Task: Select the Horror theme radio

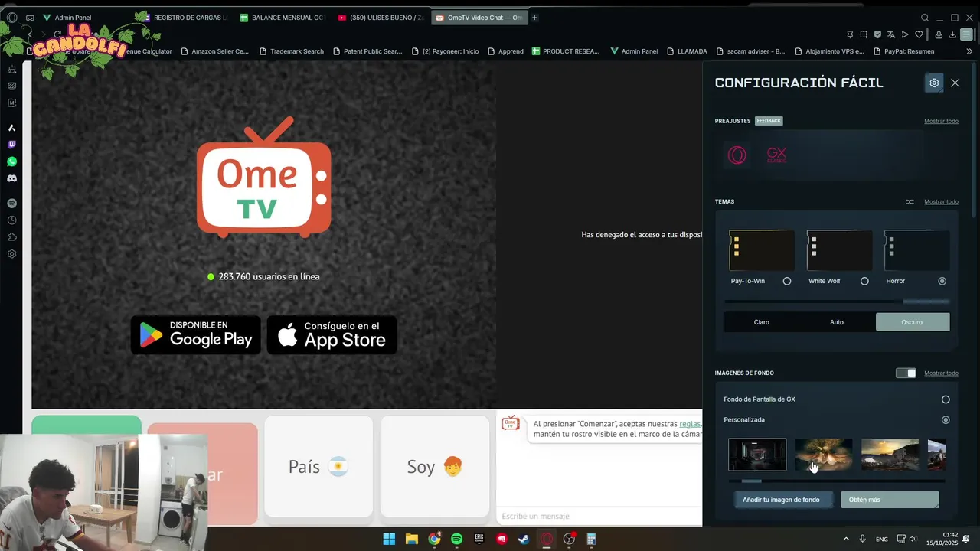Action: pos(942,281)
